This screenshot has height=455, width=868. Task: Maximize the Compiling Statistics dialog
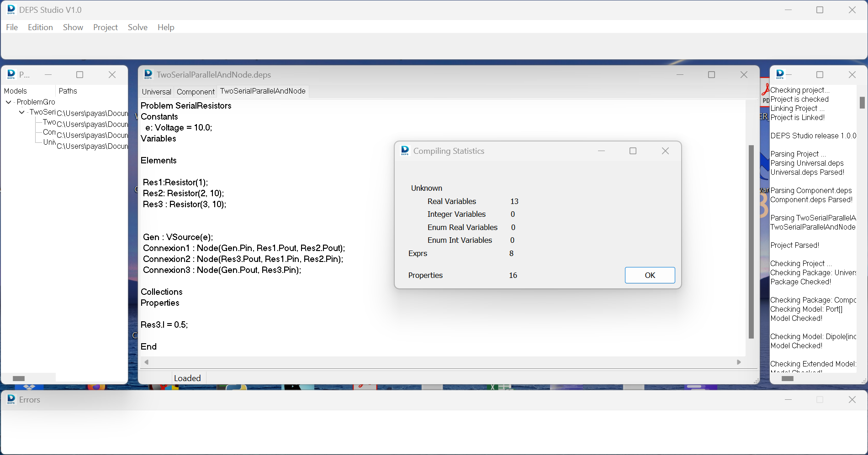point(633,151)
